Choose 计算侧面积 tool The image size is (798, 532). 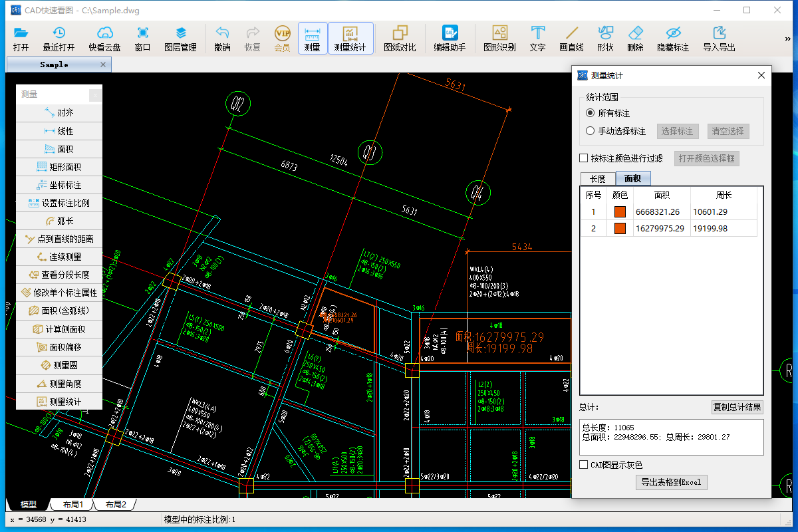[x=59, y=329]
